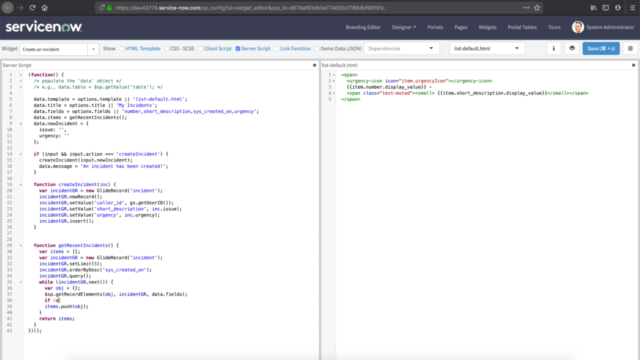640x360 pixels.
Task: Toggle sidebar view icon in browser
Action: click(606, 8)
